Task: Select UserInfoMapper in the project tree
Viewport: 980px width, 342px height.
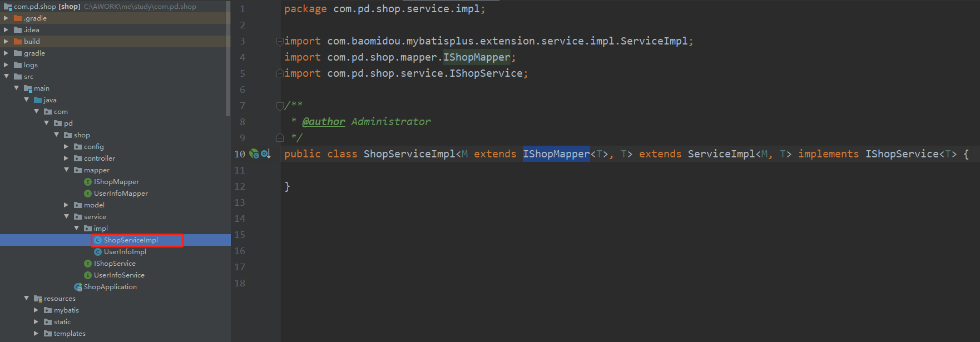Action: point(121,194)
